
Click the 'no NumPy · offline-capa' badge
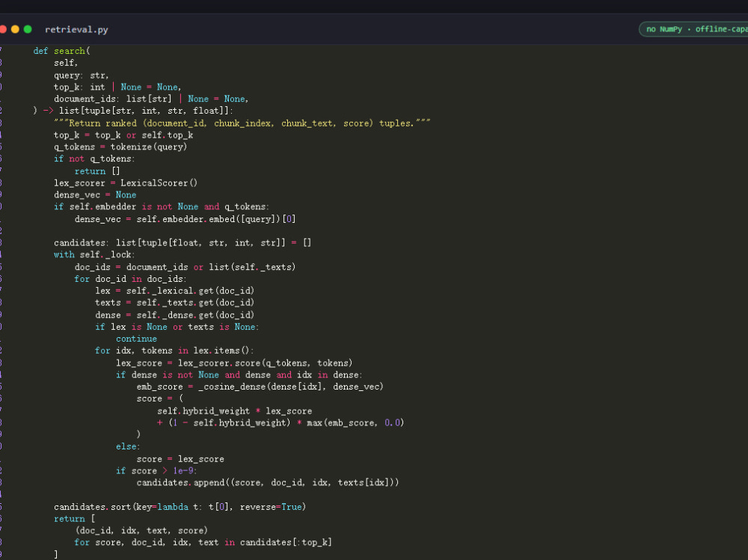coord(694,29)
